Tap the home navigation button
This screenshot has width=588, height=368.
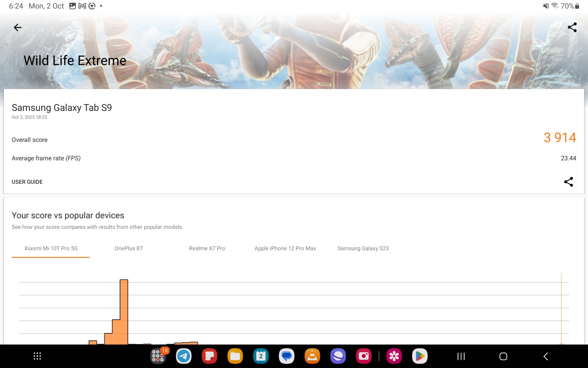[x=503, y=356]
